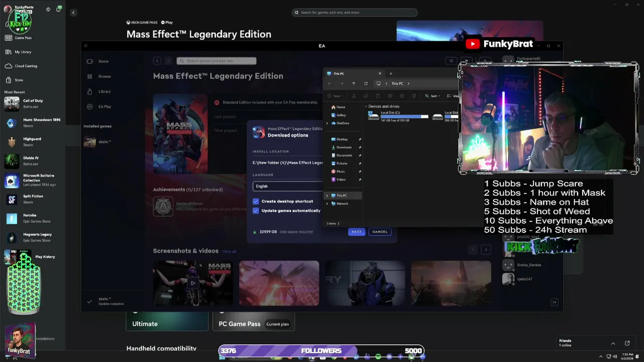Image resolution: width=644 pixels, height=362 pixels.
Task: Open Fortnite recent entry
Action: (x=33, y=218)
